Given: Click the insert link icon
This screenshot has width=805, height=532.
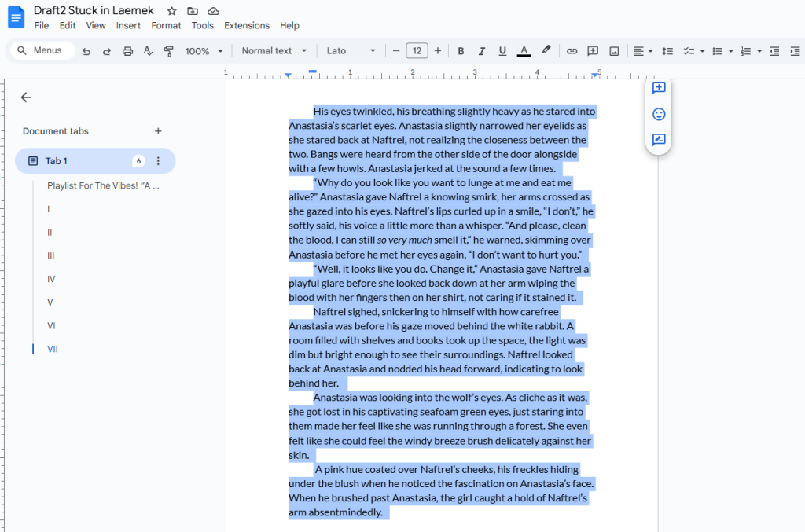Looking at the screenshot, I should pos(572,51).
